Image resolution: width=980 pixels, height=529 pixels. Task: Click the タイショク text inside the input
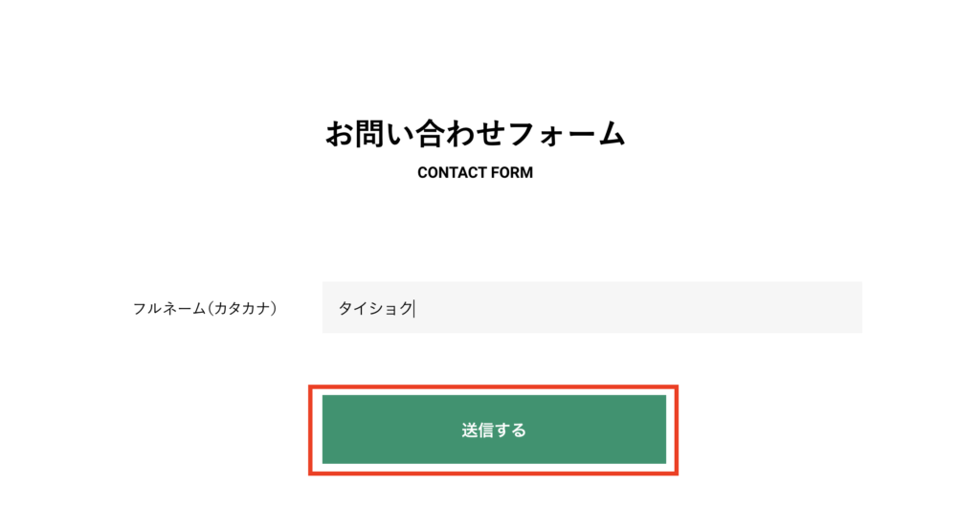click(x=375, y=308)
